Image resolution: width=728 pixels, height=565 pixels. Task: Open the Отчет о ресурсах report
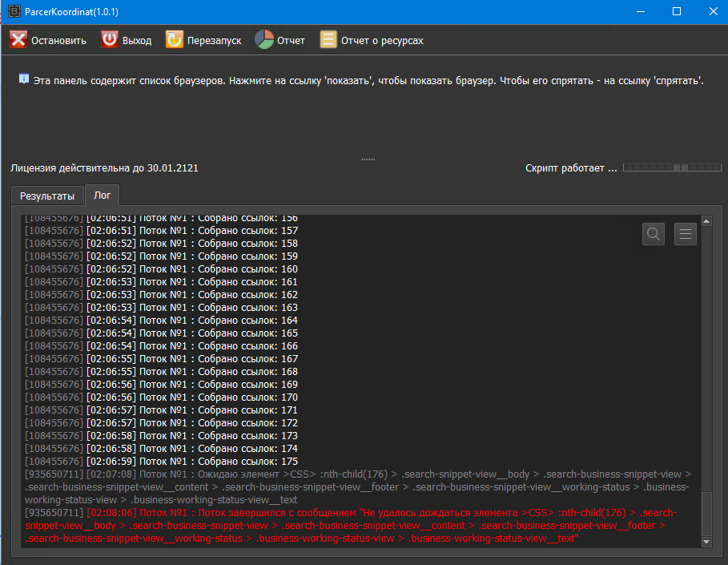(328, 40)
